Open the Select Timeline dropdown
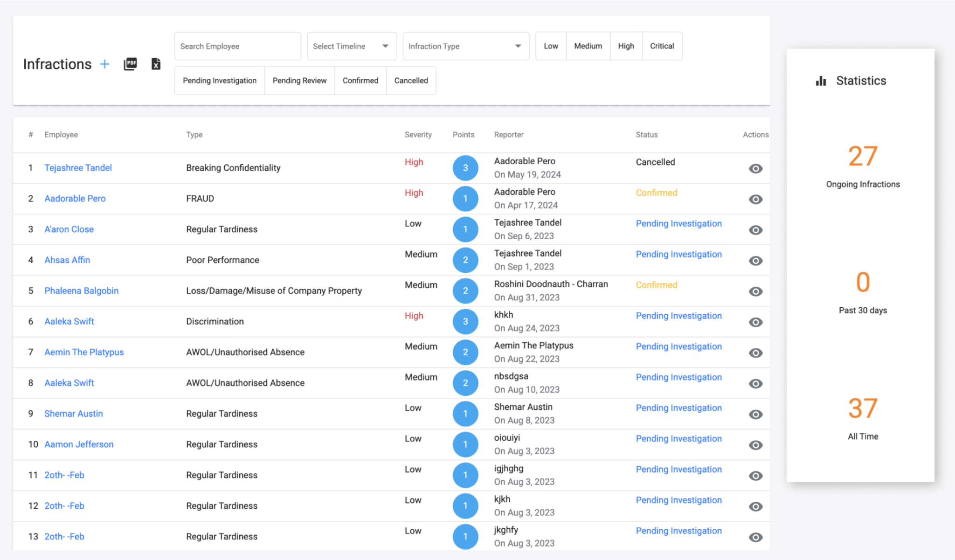 [x=352, y=46]
